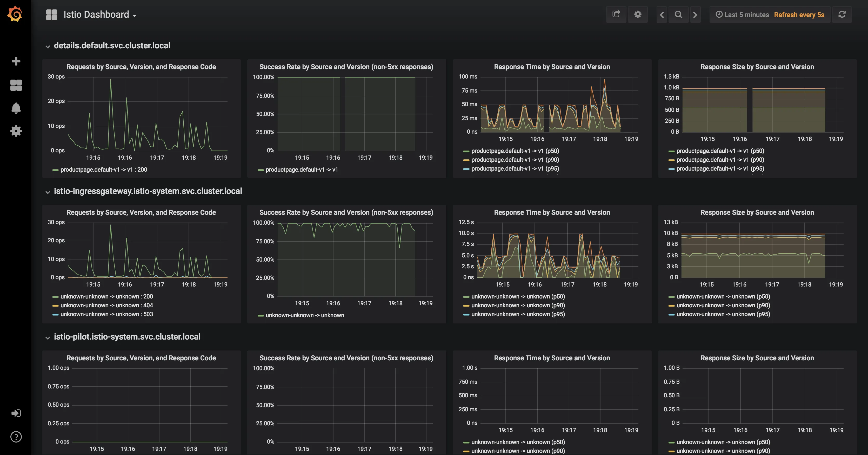Open the Dashboards panel from the sidebar

click(x=16, y=85)
